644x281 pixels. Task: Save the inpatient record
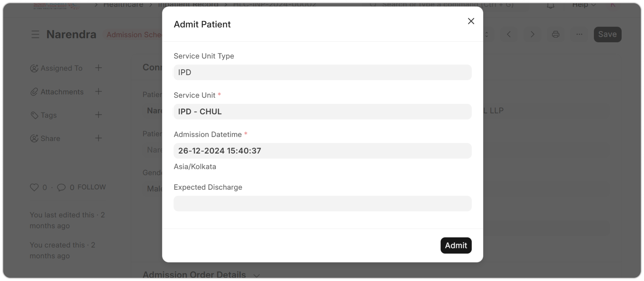[607, 34]
